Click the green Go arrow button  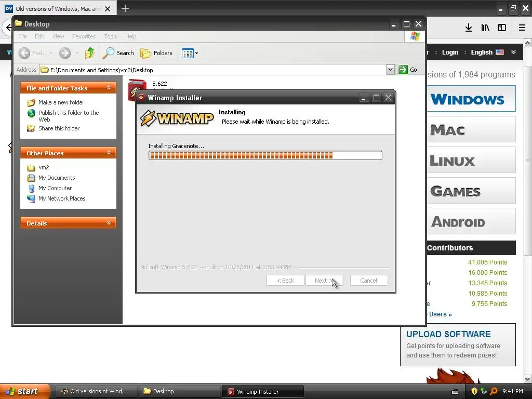pos(403,70)
